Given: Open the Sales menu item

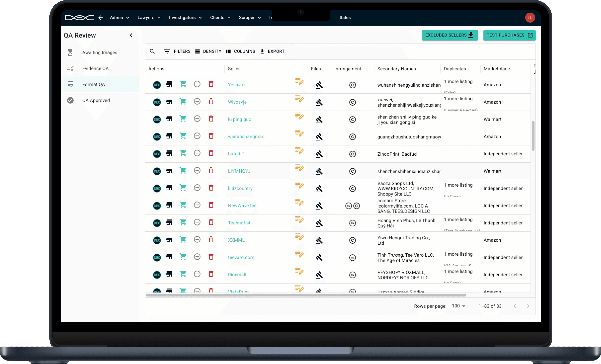Looking at the screenshot, I should coord(345,18).
